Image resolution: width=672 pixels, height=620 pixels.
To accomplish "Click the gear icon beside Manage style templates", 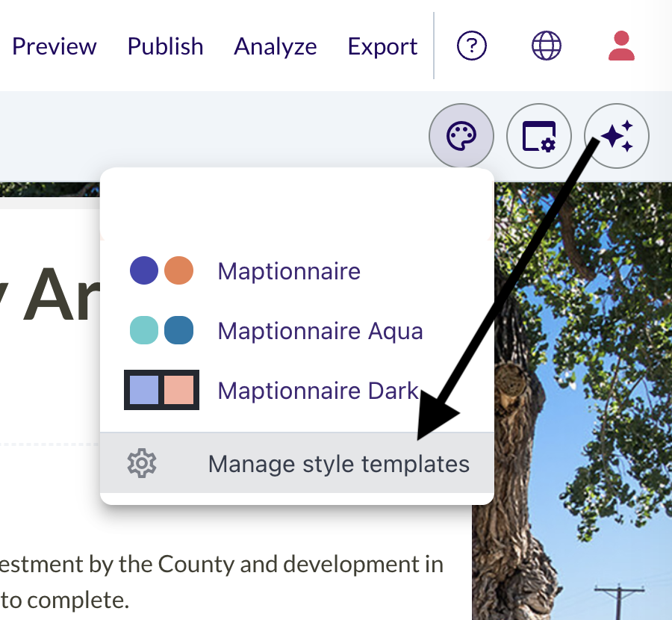I will [x=142, y=463].
